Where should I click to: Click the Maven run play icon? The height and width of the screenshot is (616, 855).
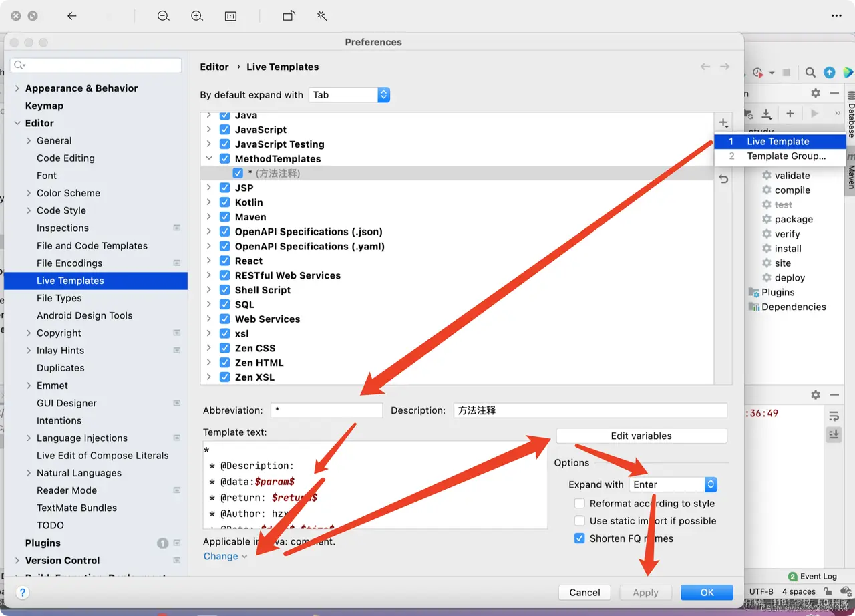coord(814,114)
